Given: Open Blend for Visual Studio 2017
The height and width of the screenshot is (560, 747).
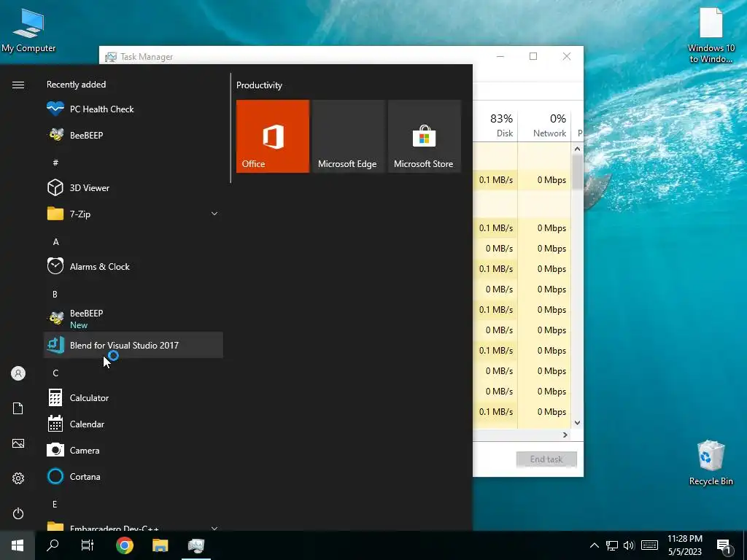Looking at the screenshot, I should (x=133, y=345).
